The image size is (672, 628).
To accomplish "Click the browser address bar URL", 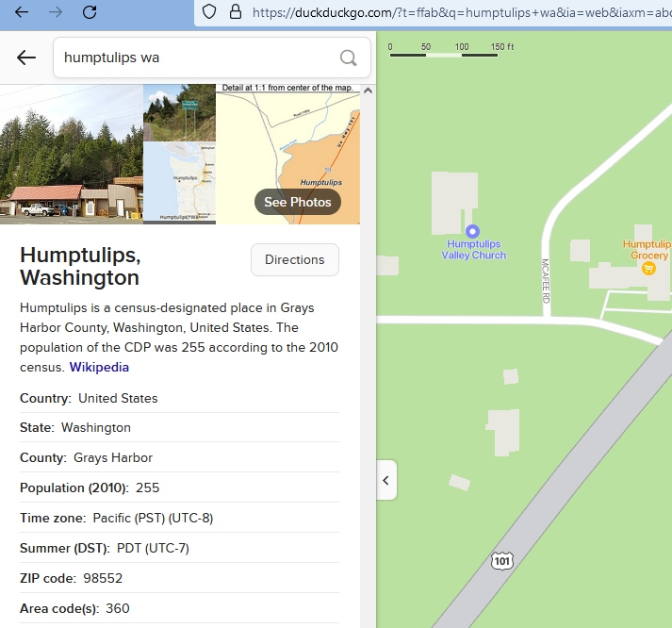I will (452, 12).
